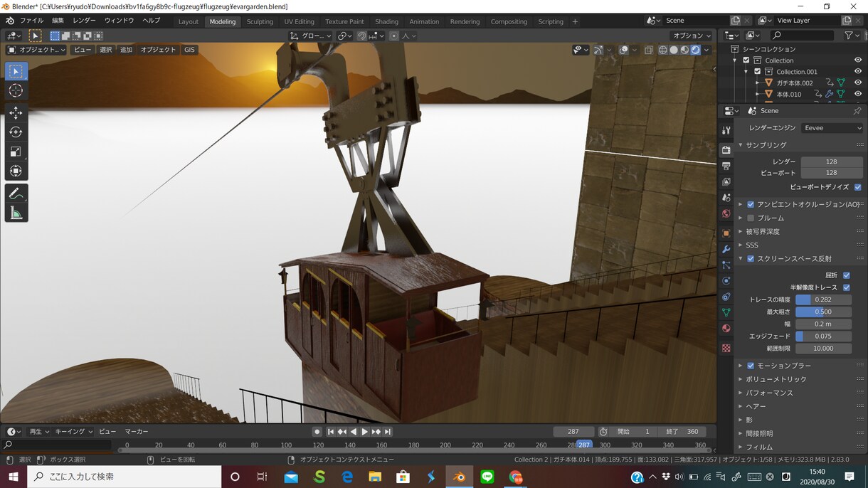The height and width of the screenshot is (488, 868).
Task: Open 編集 menu
Action: [58, 21]
